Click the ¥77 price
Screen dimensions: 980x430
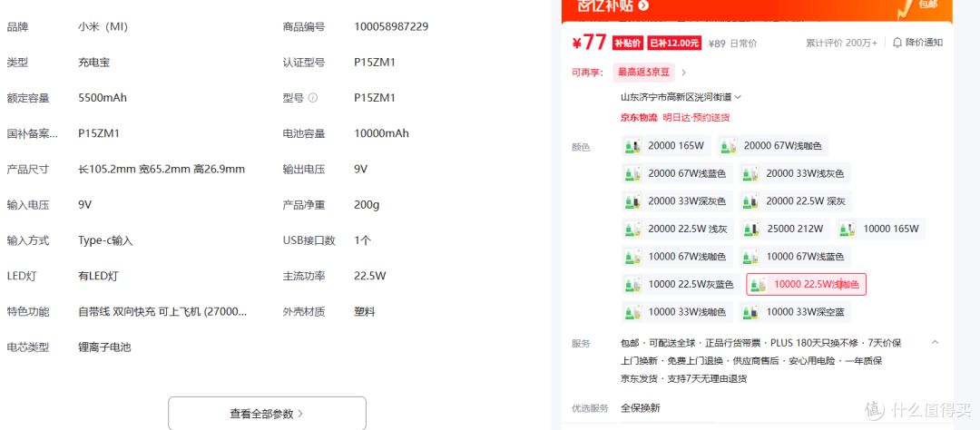pyautogui.click(x=590, y=42)
